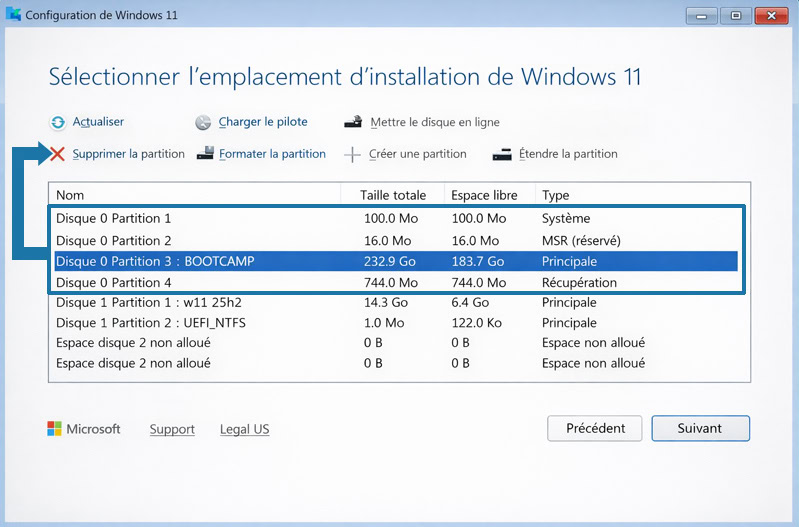Image resolution: width=799 pixels, height=527 pixels.
Task: Click the plus icon for Créer une partition
Action: tap(352, 154)
